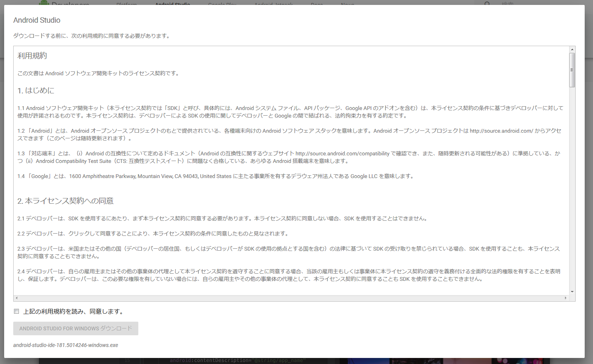593x364 pixels.
Task: Click paragraph 1.3 about Compatibility Test Suite
Action: tap(289, 157)
